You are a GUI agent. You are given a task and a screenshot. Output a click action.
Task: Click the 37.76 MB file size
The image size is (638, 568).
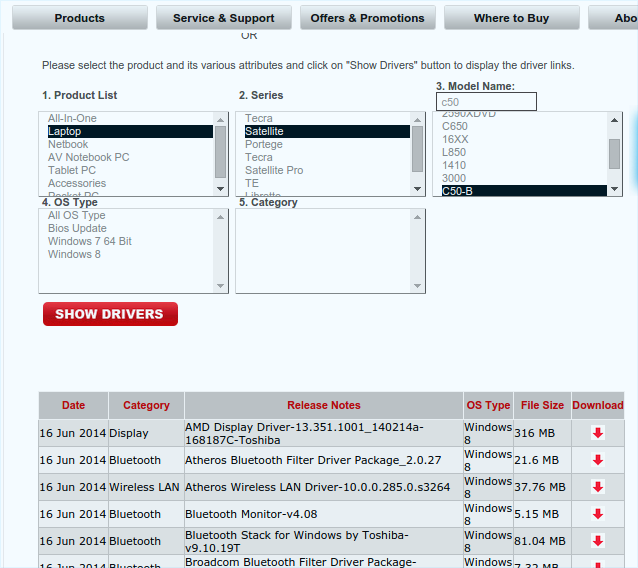pyautogui.click(x=540, y=487)
